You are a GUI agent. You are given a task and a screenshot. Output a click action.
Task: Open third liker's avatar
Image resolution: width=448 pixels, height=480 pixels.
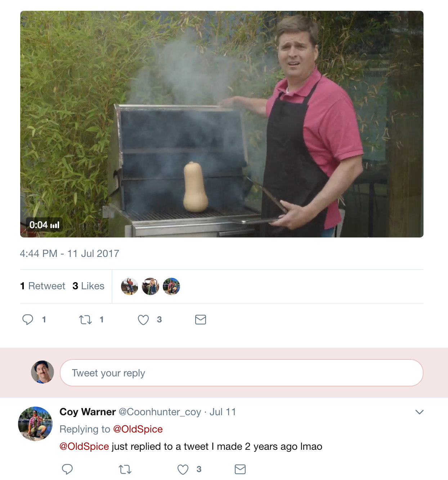[171, 286]
